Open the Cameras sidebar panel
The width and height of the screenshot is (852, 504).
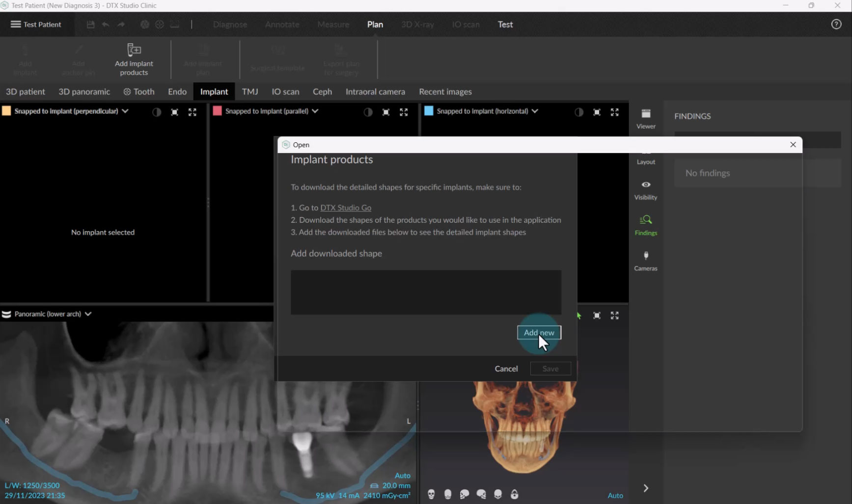(646, 261)
